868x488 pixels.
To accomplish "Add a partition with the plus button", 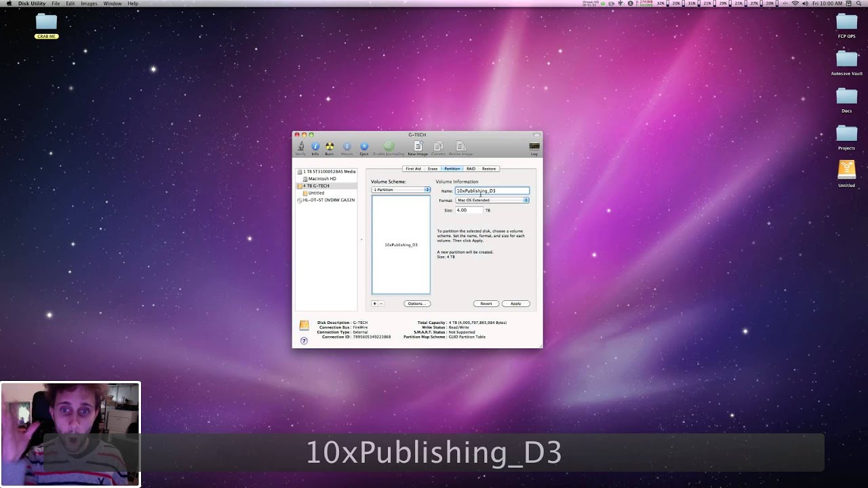I will pos(374,304).
